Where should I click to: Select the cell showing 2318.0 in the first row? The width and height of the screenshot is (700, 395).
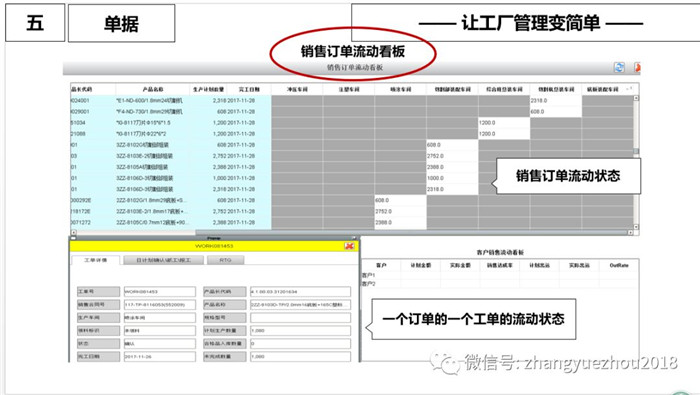click(x=555, y=100)
